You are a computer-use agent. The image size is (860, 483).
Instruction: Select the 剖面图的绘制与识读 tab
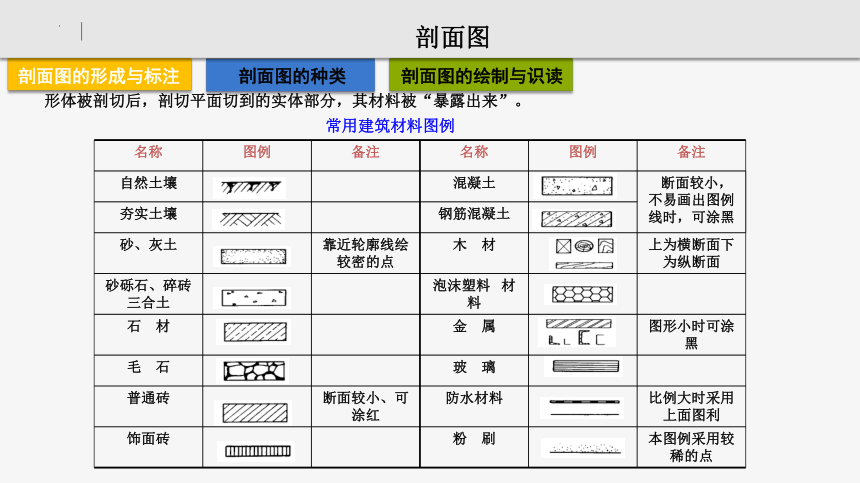click(x=481, y=75)
